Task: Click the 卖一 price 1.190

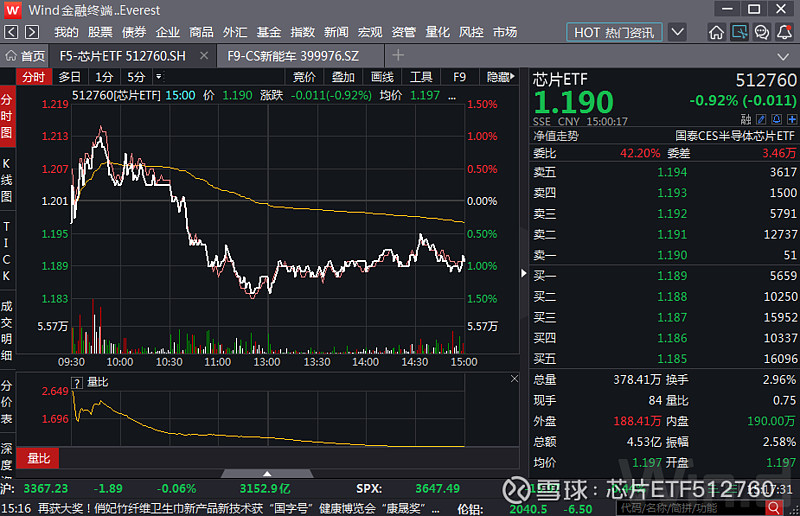Action: pyautogui.click(x=672, y=255)
